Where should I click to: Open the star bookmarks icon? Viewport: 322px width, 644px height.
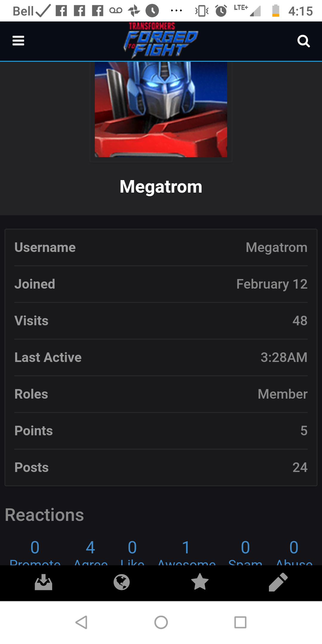pos(200,582)
